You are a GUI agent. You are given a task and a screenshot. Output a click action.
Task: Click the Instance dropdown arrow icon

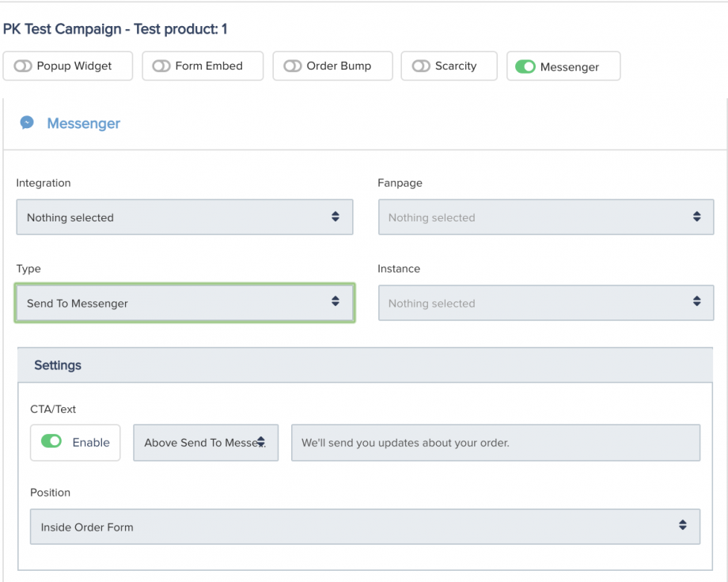click(696, 302)
